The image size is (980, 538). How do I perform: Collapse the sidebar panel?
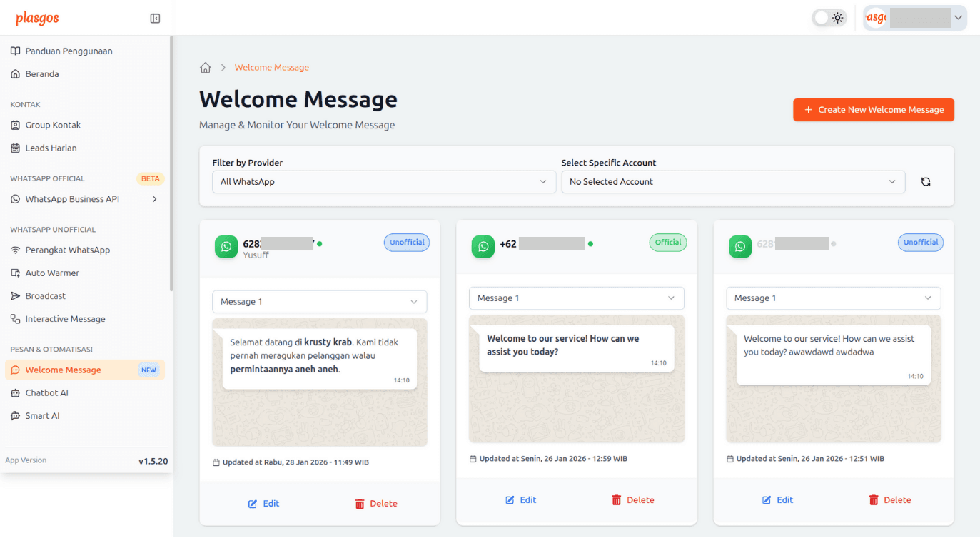point(155,18)
